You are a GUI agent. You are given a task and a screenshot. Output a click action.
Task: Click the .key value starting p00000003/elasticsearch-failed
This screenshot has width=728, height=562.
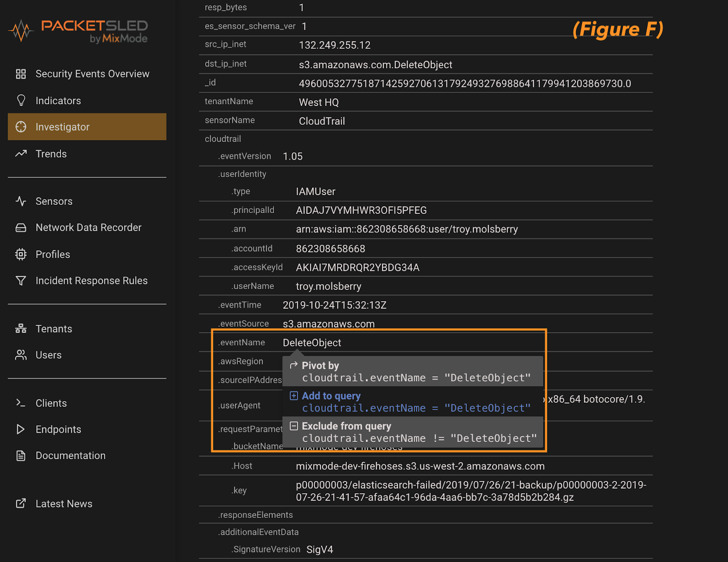tap(471, 491)
